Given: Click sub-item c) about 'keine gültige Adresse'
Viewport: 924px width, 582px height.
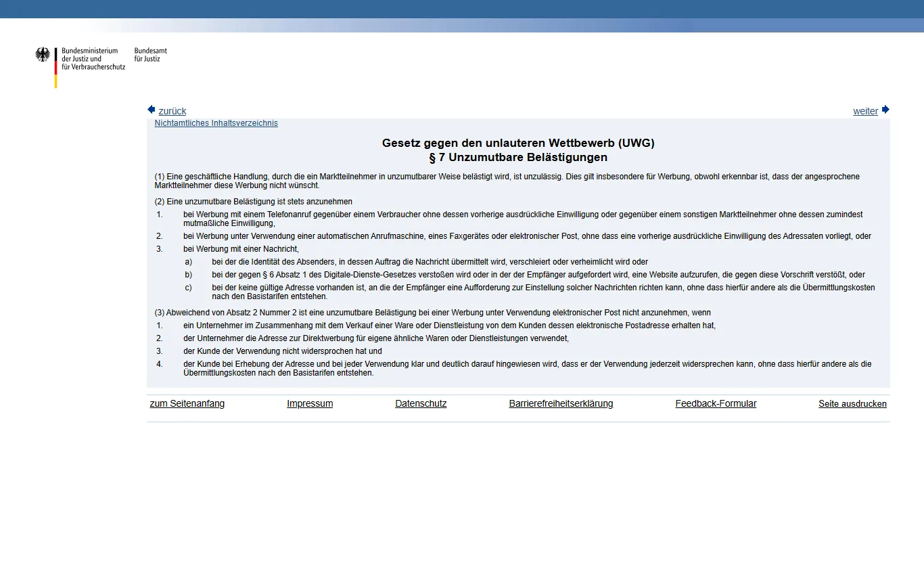Looking at the screenshot, I should click(543, 292).
